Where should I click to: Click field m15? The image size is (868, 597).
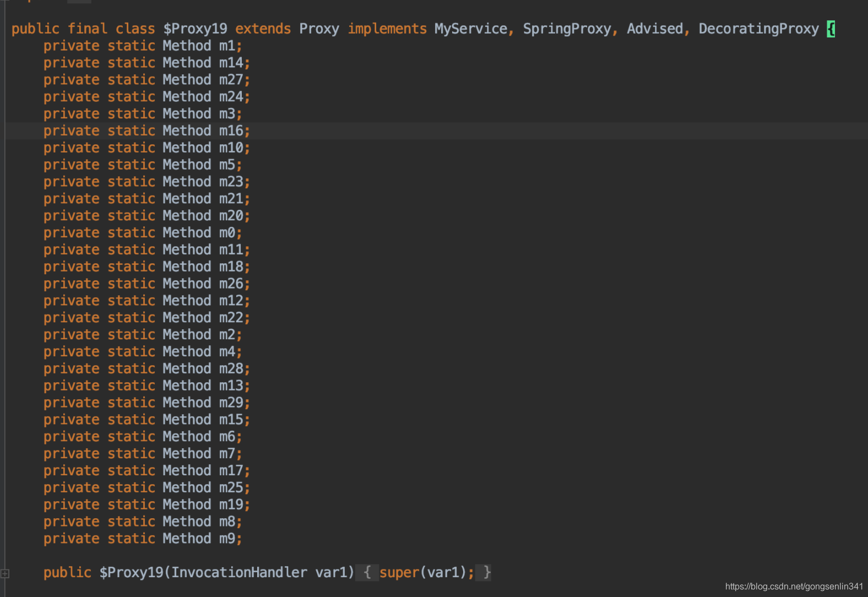[x=231, y=420]
